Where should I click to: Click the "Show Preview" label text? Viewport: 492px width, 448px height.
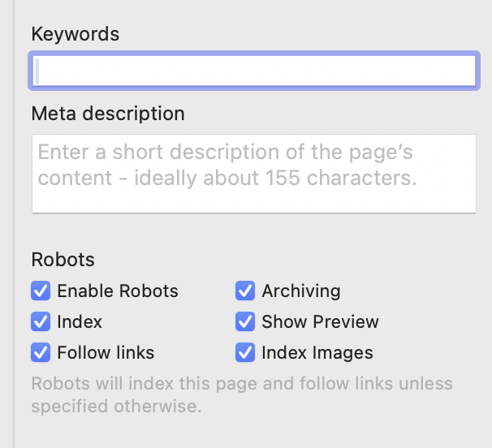(x=320, y=321)
